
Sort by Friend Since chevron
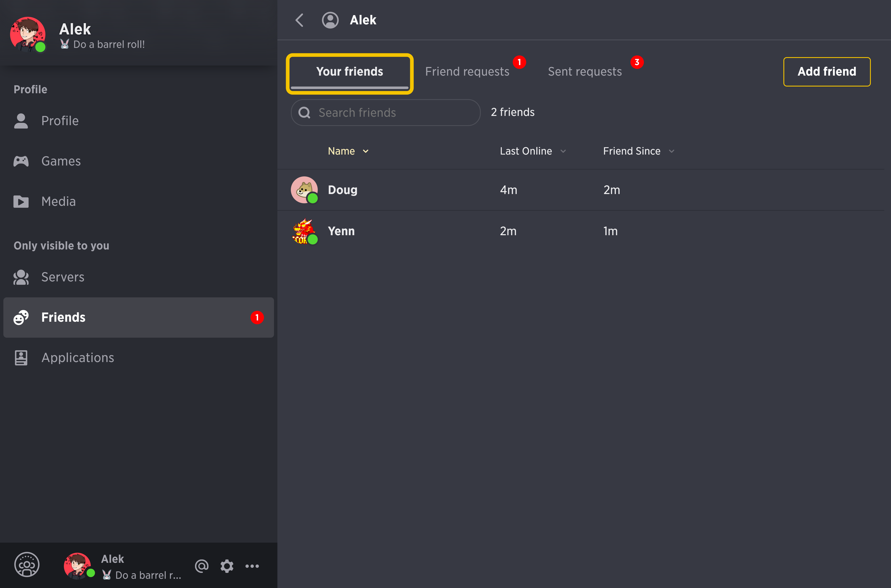[672, 151]
